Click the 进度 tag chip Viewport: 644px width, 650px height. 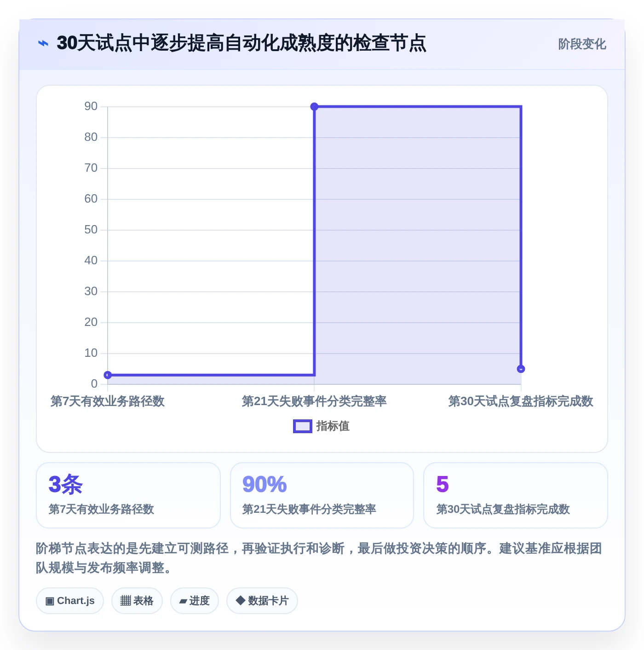pos(195,601)
